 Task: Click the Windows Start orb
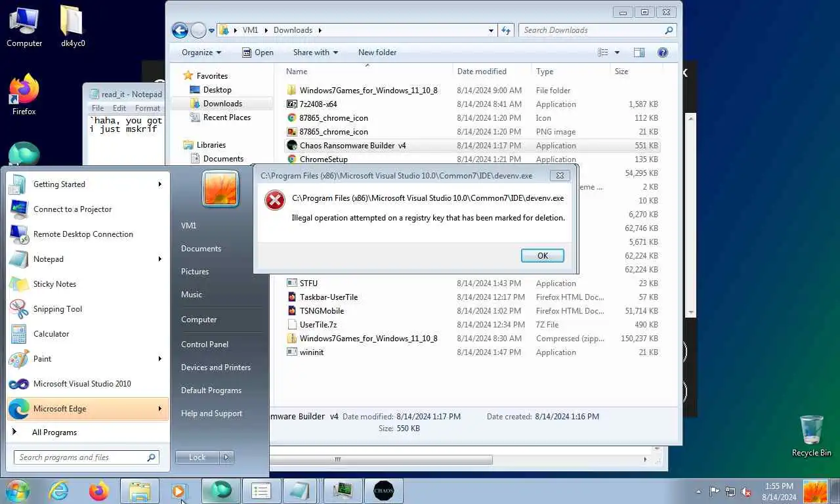click(18, 490)
